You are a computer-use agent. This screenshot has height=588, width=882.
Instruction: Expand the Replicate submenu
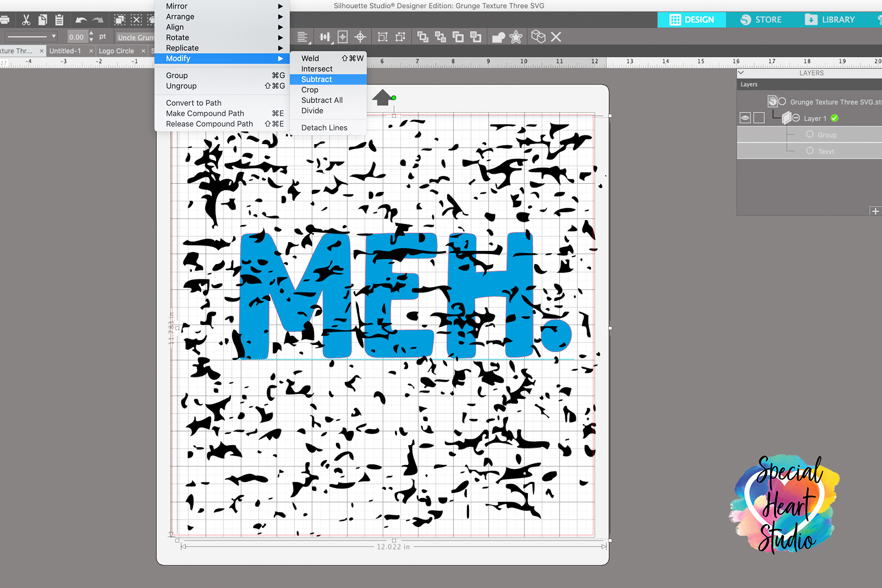coord(222,48)
